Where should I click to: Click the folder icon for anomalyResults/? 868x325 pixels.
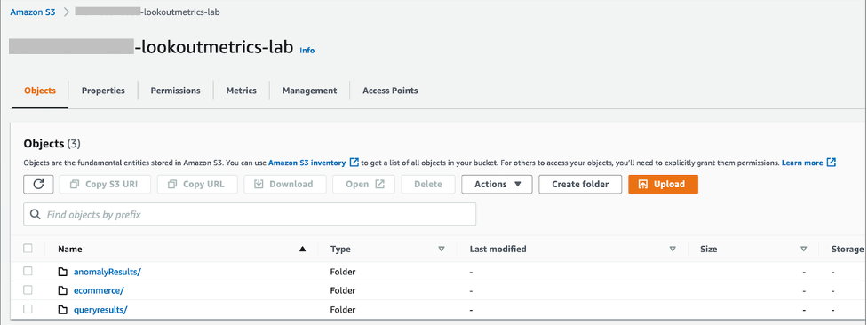(x=62, y=272)
